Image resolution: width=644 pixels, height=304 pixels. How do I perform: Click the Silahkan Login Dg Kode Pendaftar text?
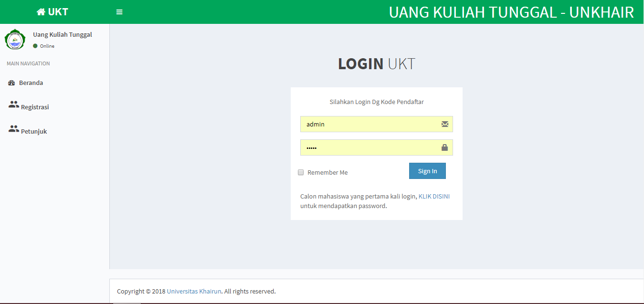(x=377, y=102)
